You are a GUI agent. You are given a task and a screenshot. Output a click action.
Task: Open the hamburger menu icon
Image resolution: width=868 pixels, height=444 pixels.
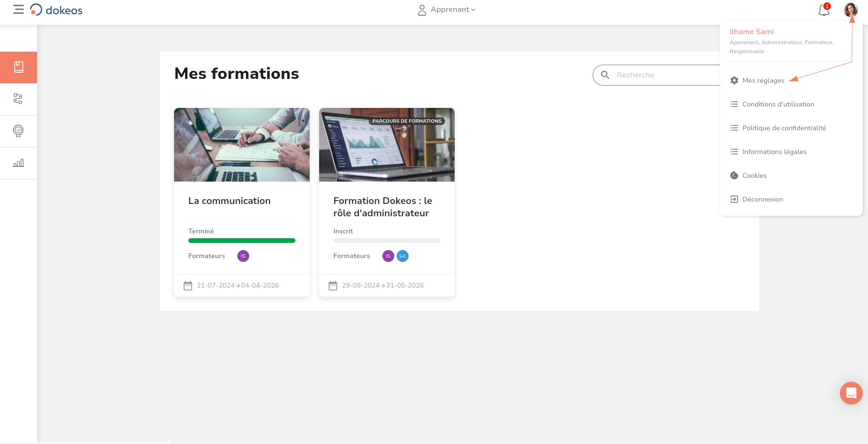[x=19, y=10]
